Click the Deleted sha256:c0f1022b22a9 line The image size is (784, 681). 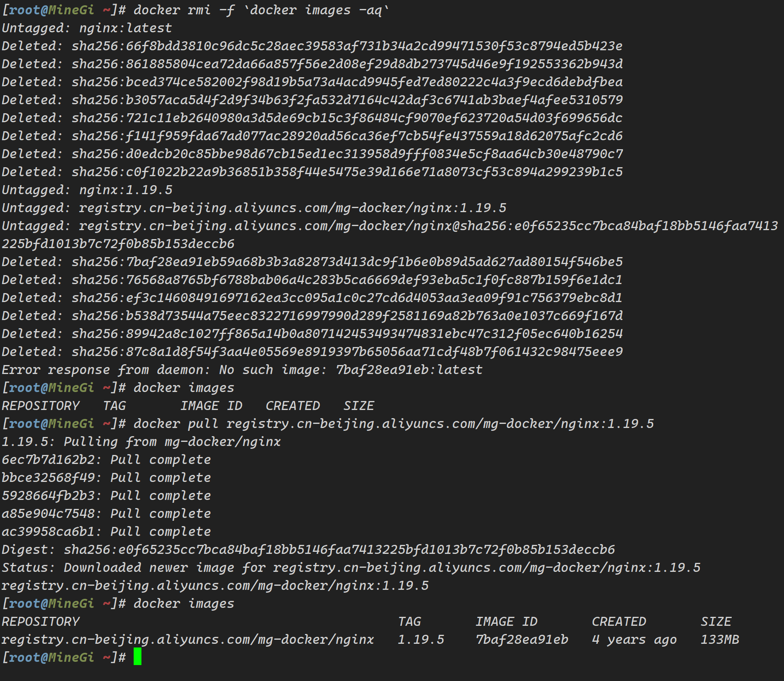[x=312, y=172]
